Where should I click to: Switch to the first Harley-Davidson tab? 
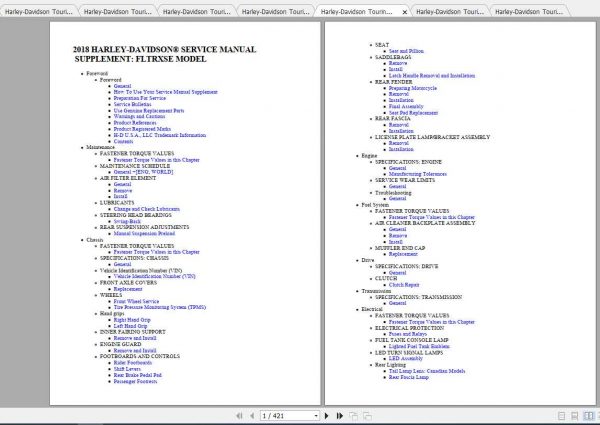39,12
